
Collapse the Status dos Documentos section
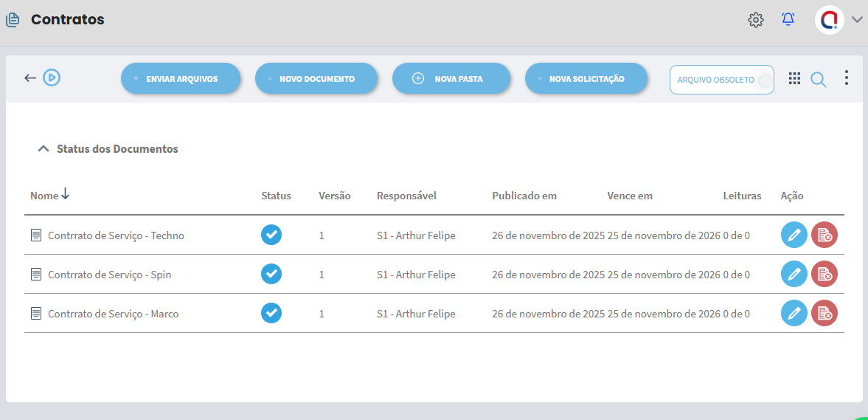pos(44,149)
